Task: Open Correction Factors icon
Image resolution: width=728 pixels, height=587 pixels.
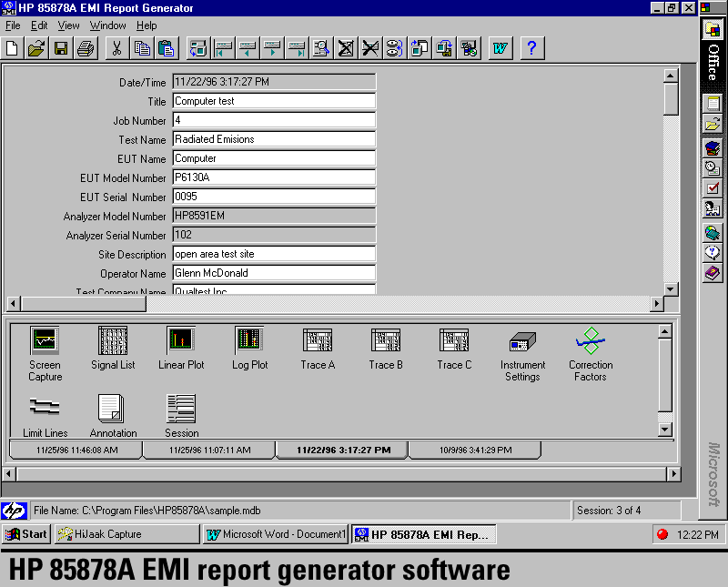Action: [x=591, y=354]
